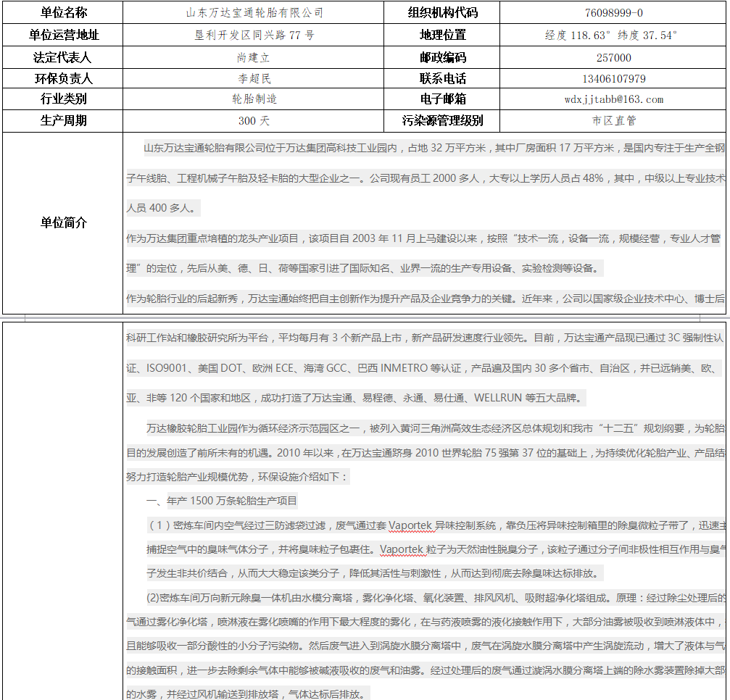Click the 行业类别 label cell
Screen dimensions: 730x700
pos(63,99)
